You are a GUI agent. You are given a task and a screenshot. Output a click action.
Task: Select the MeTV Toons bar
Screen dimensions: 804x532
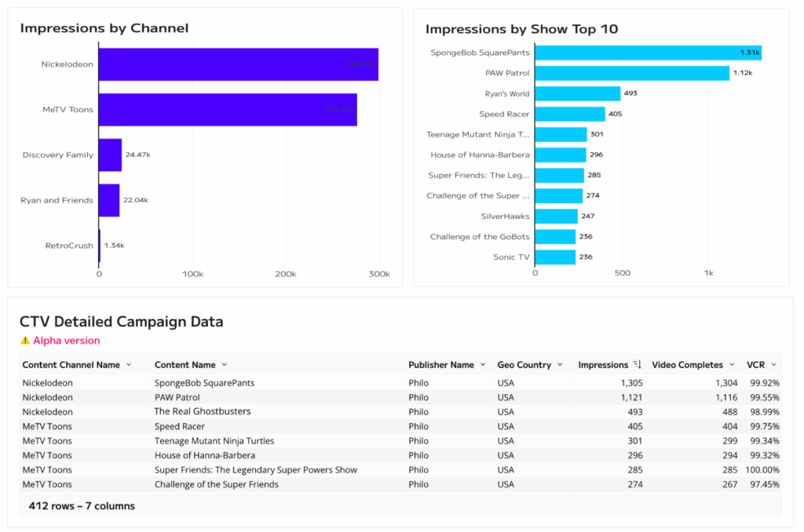point(228,110)
